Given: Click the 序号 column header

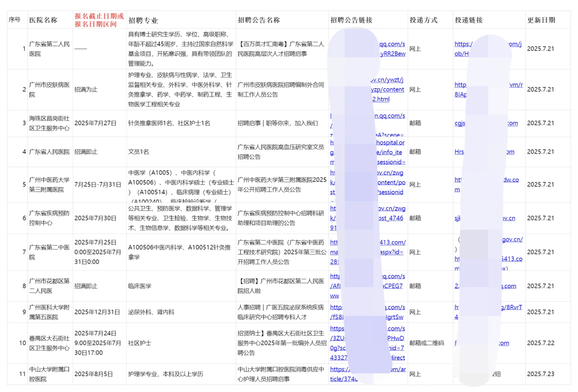Looking at the screenshot, I should (15, 20).
